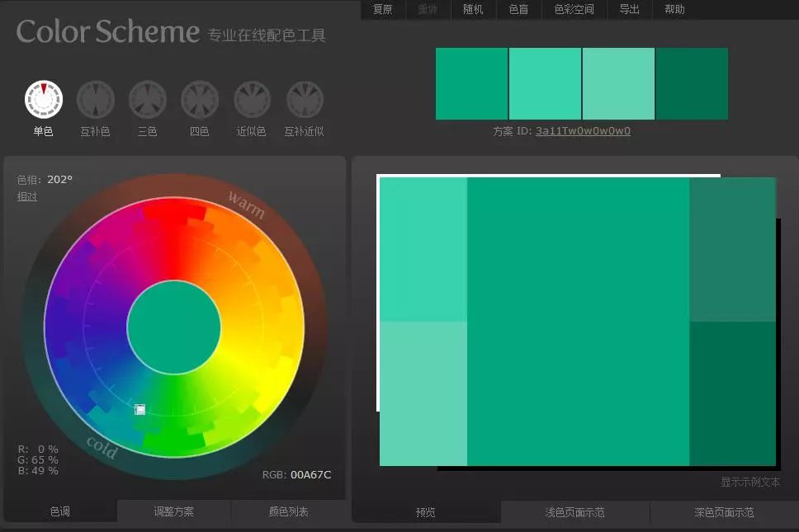Open the 重做 redo menu item

[428, 10]
